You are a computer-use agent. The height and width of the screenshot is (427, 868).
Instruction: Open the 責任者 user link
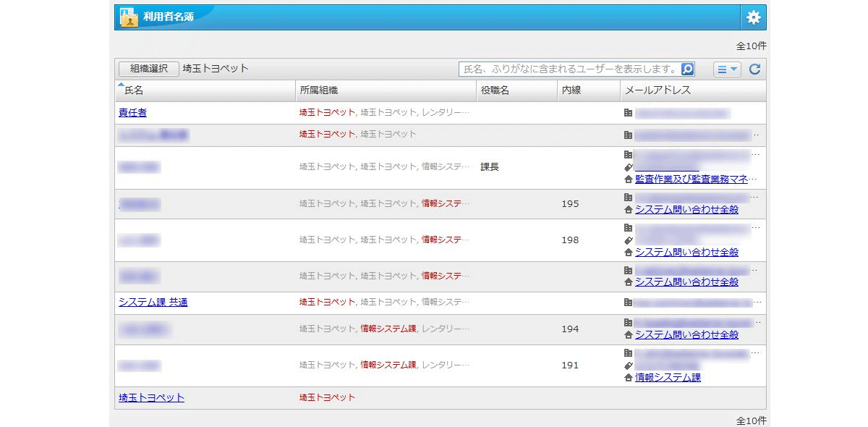click(132, 113)
